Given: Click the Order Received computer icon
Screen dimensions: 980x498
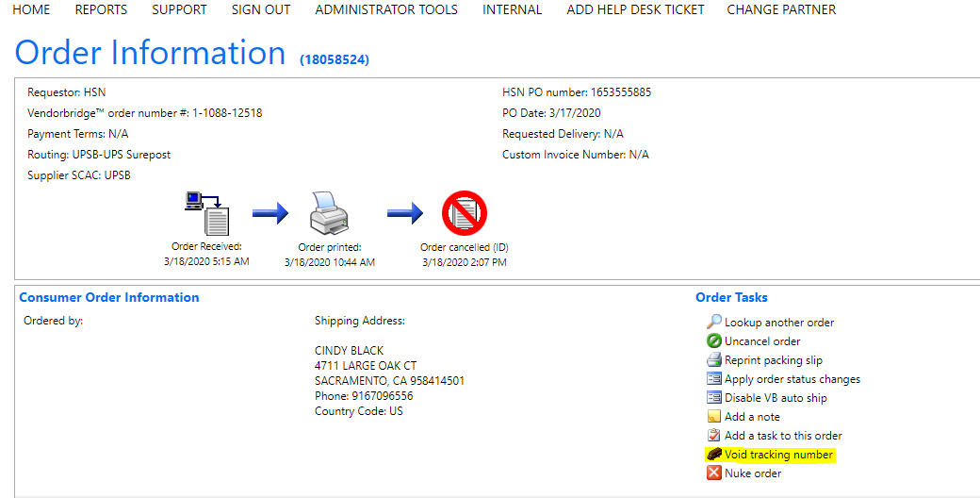Looking at the screenshot, I should click(x=207, y=213).
